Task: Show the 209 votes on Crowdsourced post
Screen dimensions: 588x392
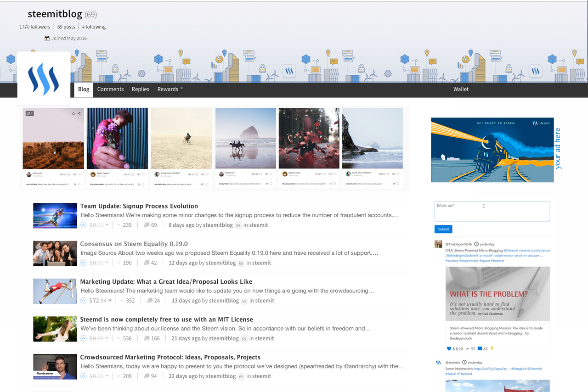Action: click(124, 376)
